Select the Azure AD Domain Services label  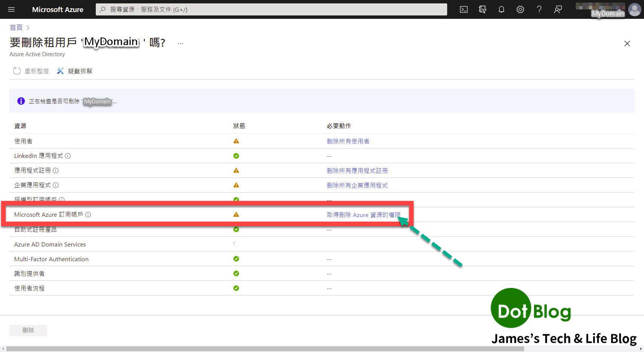pos(50,244)
